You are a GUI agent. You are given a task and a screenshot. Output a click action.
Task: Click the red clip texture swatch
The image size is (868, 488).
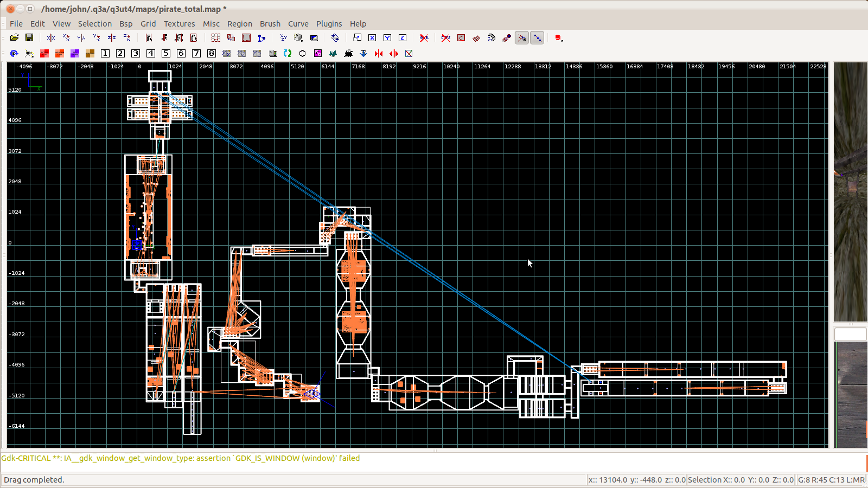44,53
